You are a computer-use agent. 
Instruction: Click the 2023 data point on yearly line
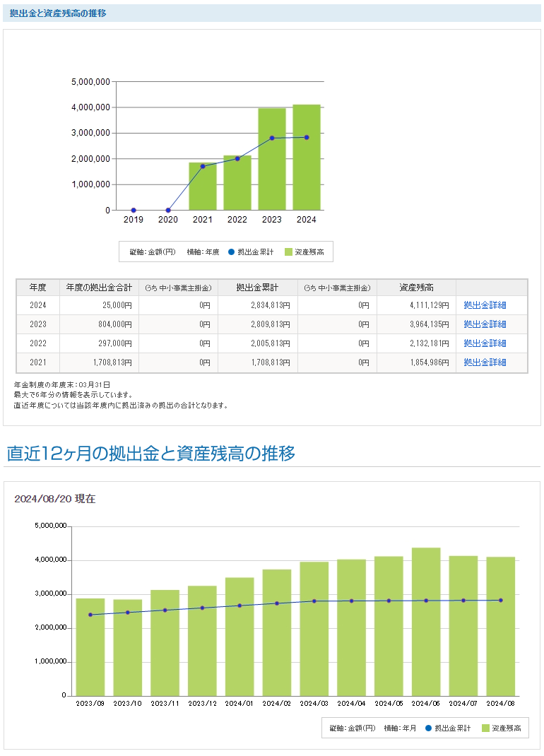point(272,138)
